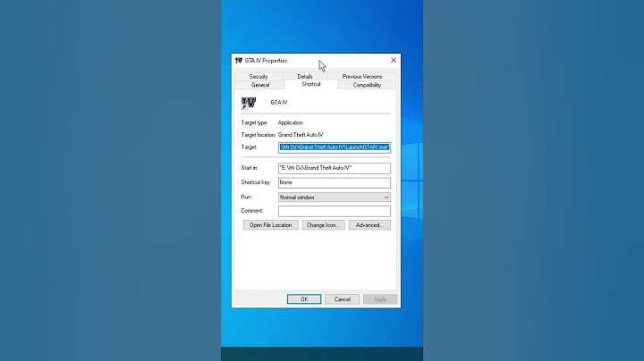The image size is (644, 361).
Task: Click the Apply button
Action: click(x=380, y=299)
